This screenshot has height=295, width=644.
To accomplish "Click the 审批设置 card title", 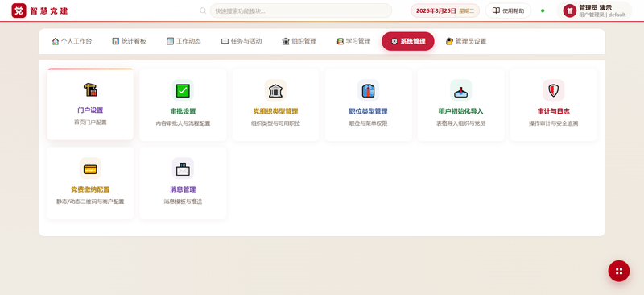I will click(x=183, y=111).
